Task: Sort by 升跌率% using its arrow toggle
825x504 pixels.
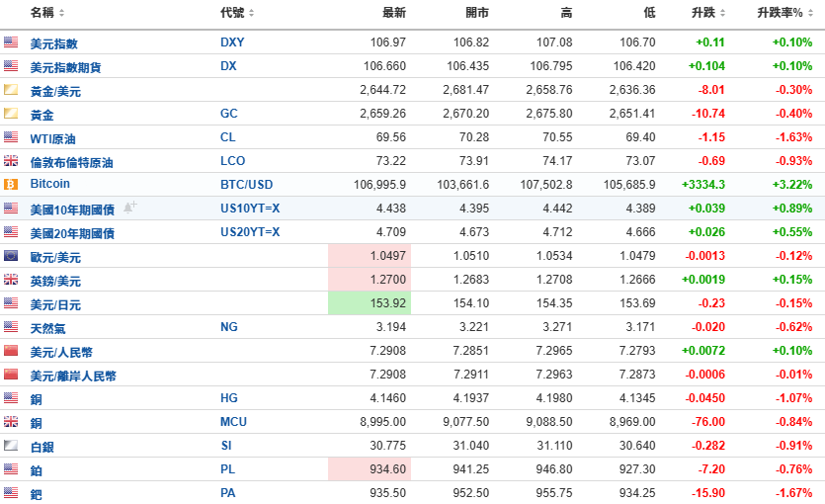Action: 808,13
